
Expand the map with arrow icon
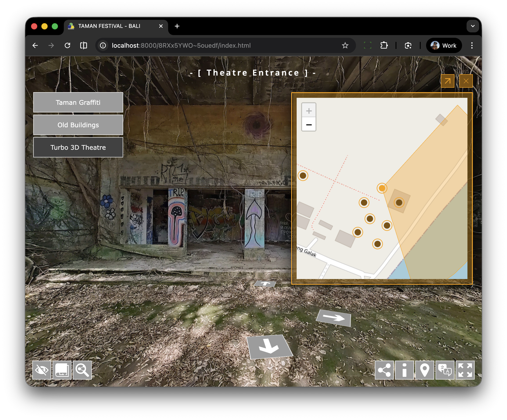point(447,81)
